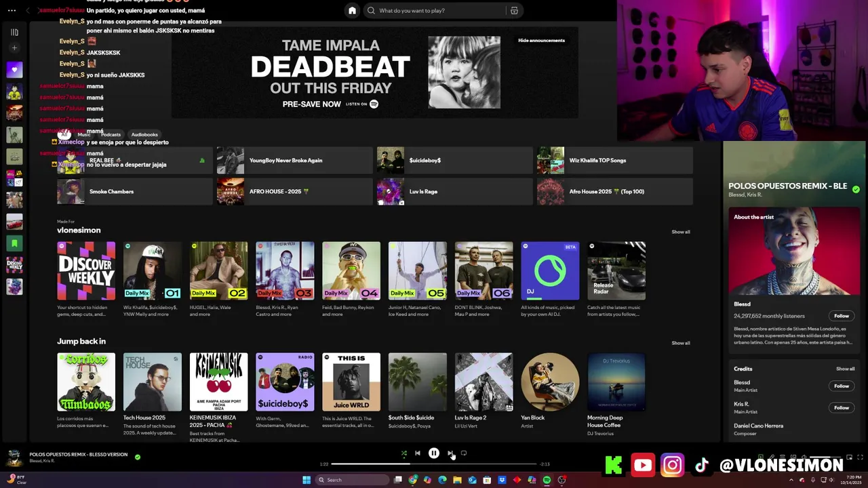Show all in Made For vlonesimon

point(681,232)
